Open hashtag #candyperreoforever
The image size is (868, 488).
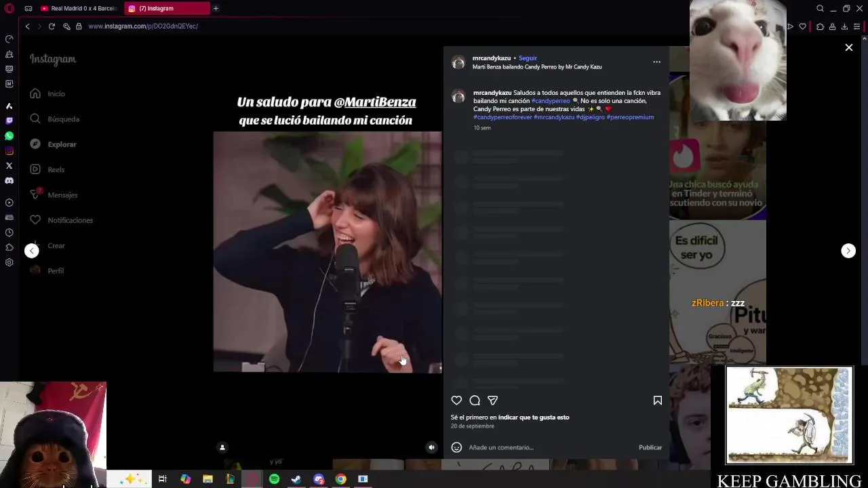point(502,117)
